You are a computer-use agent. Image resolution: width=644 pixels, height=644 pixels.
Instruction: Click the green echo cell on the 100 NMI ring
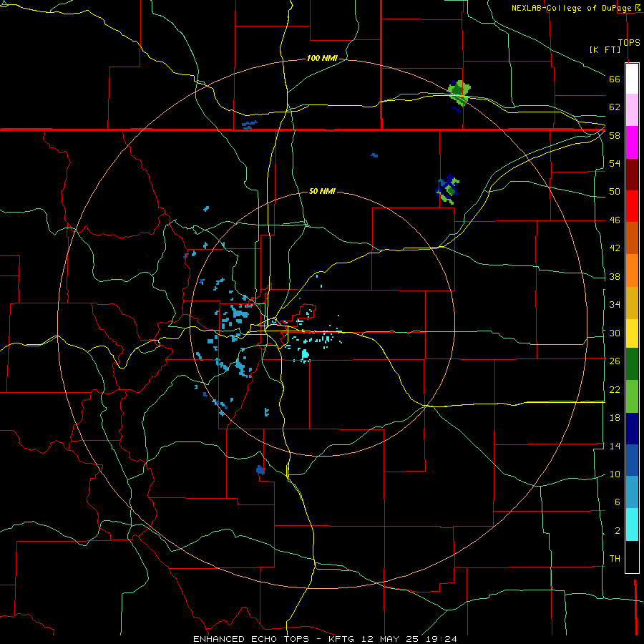tap(459, 93)
